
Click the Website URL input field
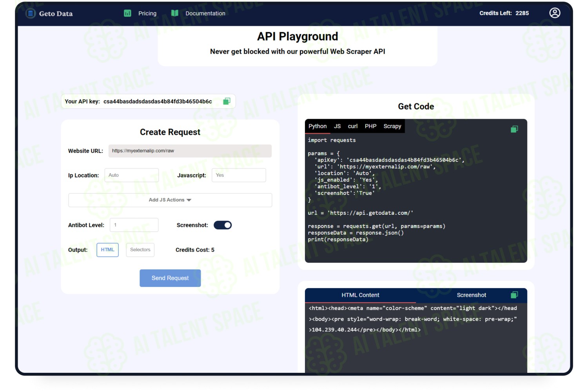click(x=190, y=151)
